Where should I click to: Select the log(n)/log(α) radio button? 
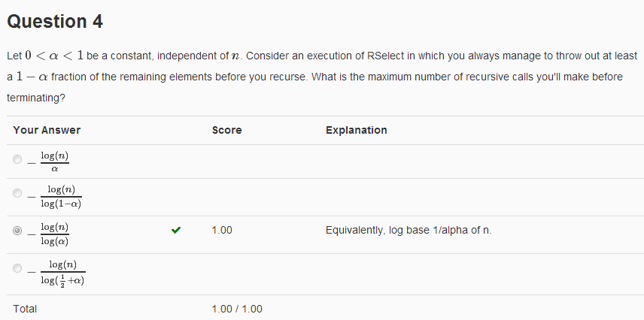(x=17, y=231)
